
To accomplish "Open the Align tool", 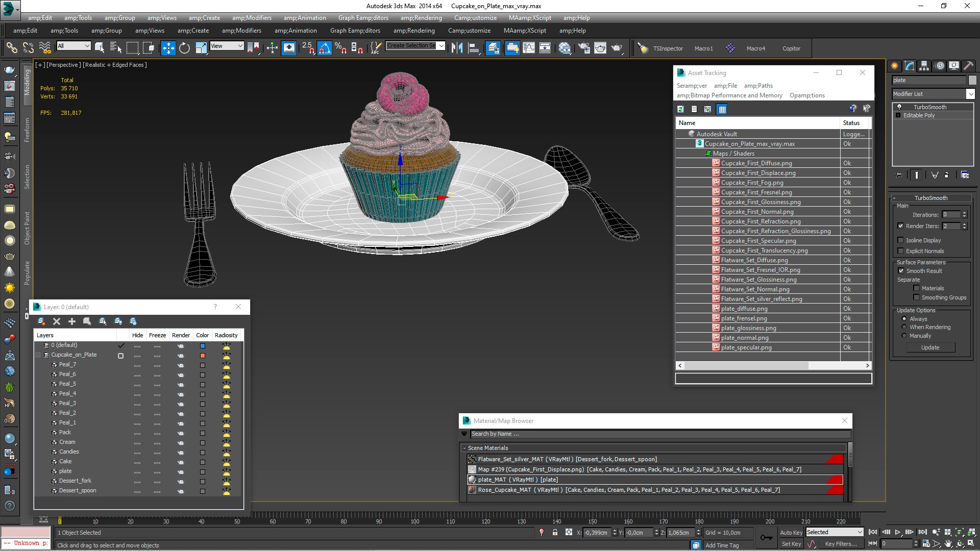I will [x=474, y=48].
